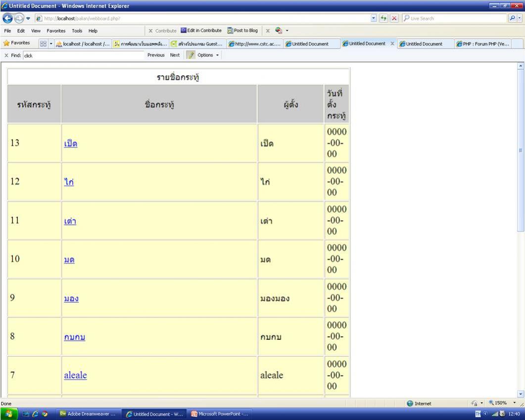
Task: Open the Quick Tabs grid icon
Action: tap(43, 44)
